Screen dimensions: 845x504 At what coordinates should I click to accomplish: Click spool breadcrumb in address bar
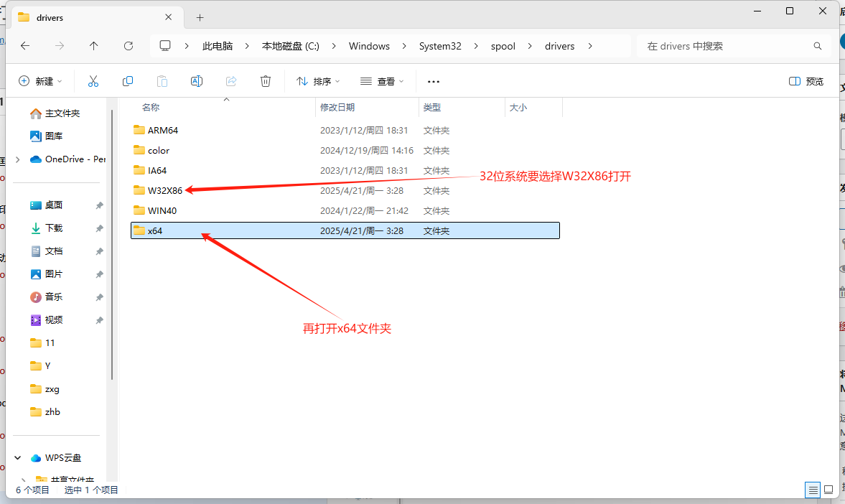click(x=503, y=47)
